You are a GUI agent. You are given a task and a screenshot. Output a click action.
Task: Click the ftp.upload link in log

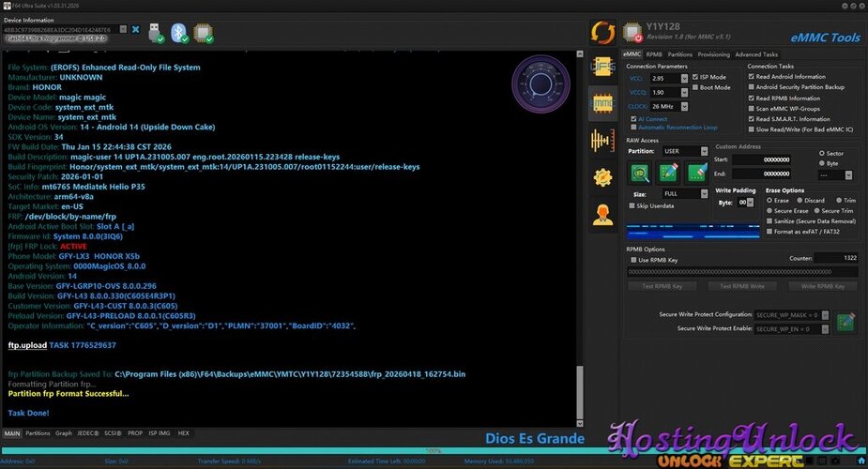click(x=27, y=345)
